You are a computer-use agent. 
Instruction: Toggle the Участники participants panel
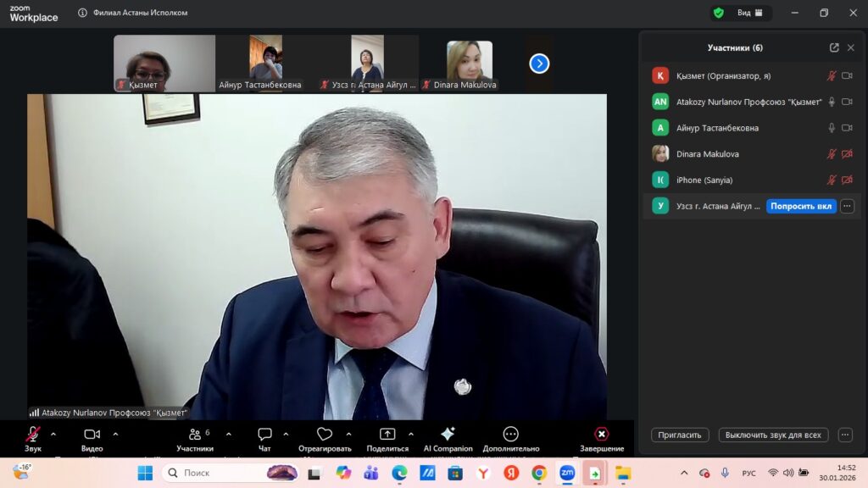(195, 435)
